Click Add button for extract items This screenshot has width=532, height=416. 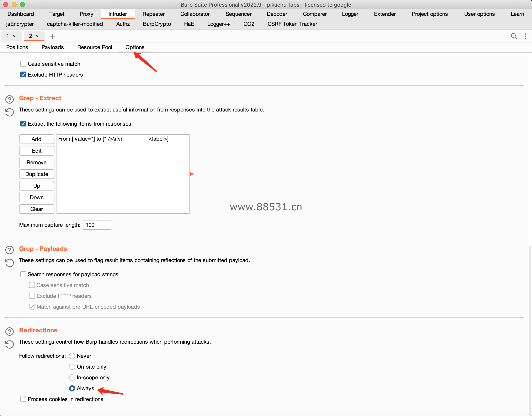[x=37, y=139]
